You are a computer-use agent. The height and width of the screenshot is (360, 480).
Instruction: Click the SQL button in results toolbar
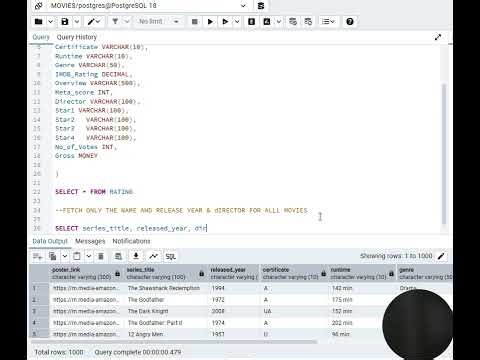click(x=171, y=256)
